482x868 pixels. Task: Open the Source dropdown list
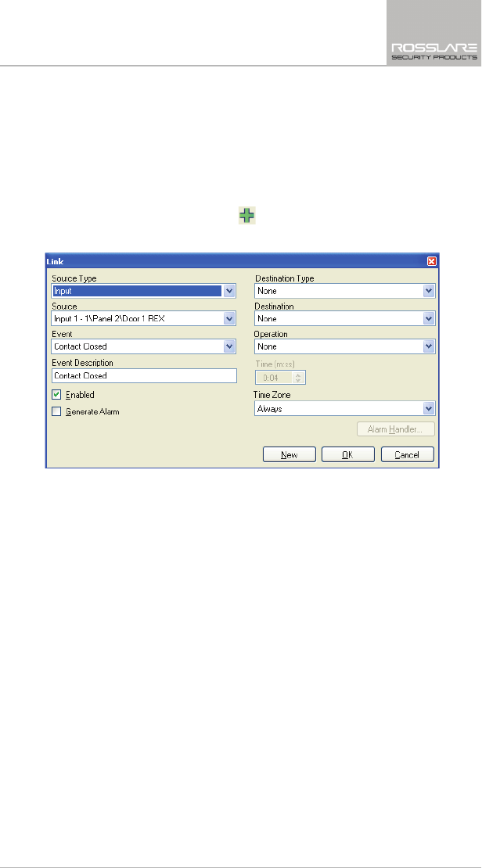229,318
